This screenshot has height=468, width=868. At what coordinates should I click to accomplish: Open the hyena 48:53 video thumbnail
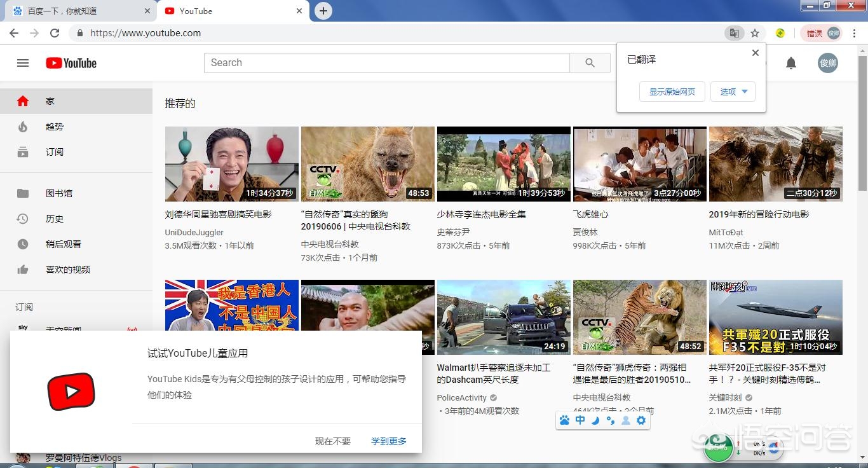click(x=368, y=164)
